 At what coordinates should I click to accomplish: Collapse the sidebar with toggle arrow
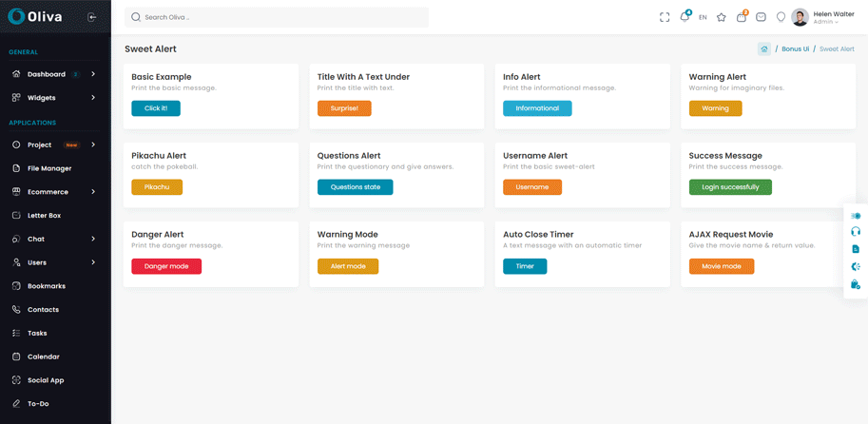coord(92,17)
